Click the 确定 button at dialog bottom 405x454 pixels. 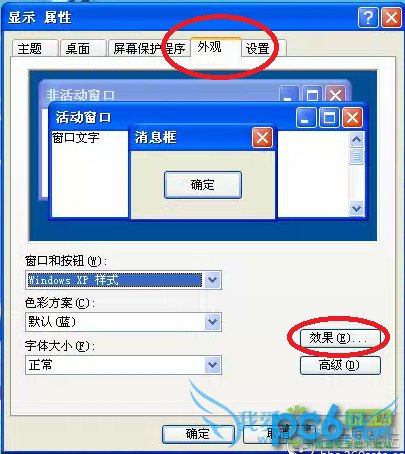pos(198,434)
